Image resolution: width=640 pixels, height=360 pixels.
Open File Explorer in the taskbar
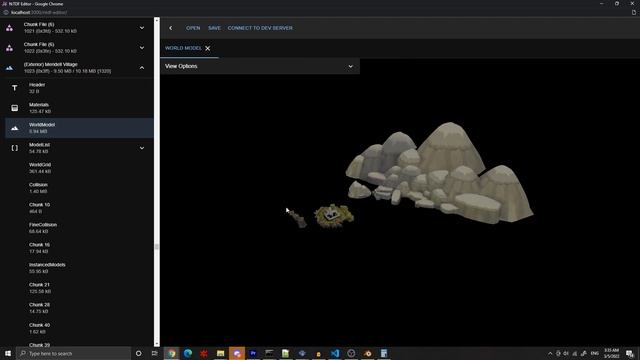(x=220, y=353)
